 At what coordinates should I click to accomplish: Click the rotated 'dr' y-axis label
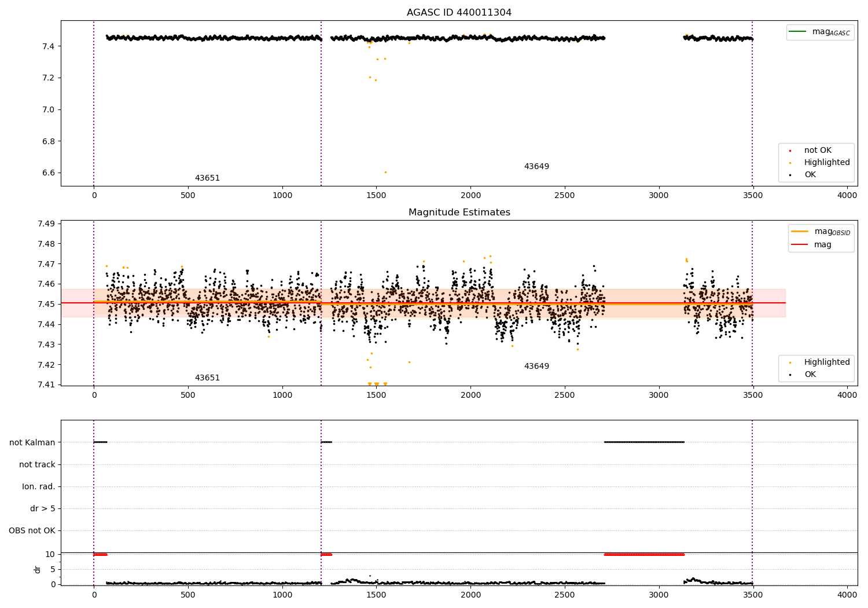38,569
